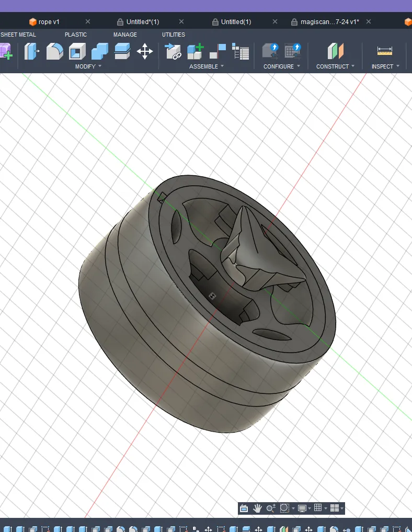Open the INSPECT dropdown menu
This screenshot has width=412, height=532.
[385, 66]
